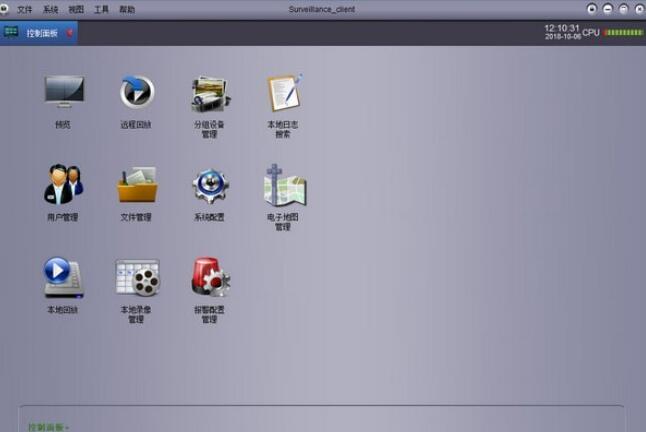Open 本地回放 local playback
Viewport: 646px width, 432px height.
pyautogui.click(x=63, y=277)
